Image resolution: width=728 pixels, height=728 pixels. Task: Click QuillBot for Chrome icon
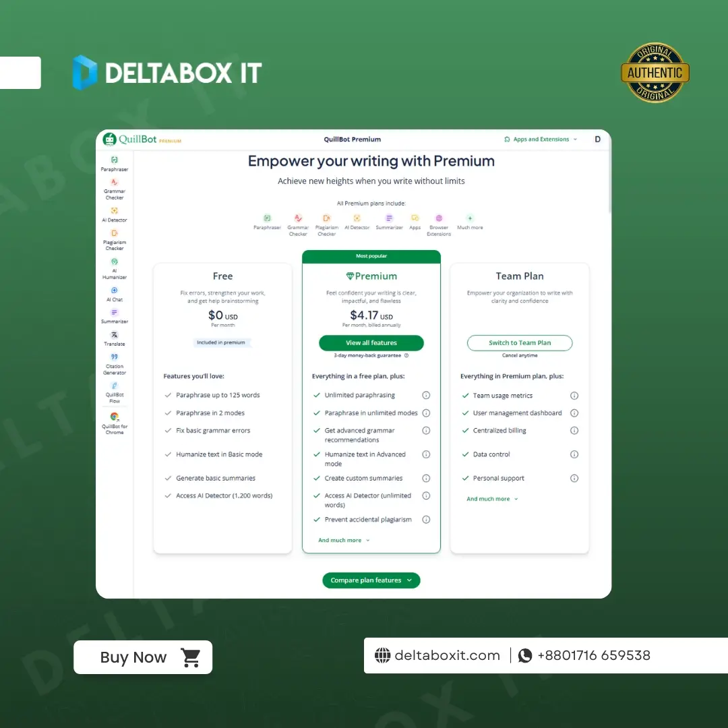[x=115, y=423]
